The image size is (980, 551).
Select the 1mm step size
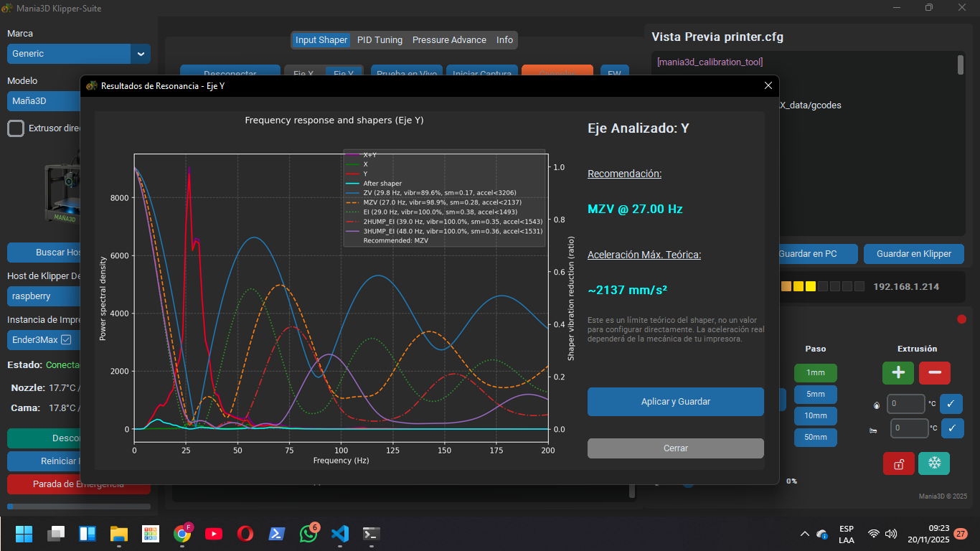coord(815,373)
